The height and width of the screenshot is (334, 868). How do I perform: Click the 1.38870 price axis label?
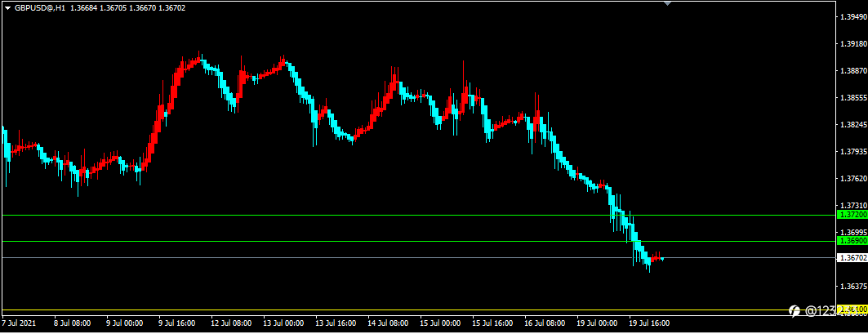(x=853, y=71)
